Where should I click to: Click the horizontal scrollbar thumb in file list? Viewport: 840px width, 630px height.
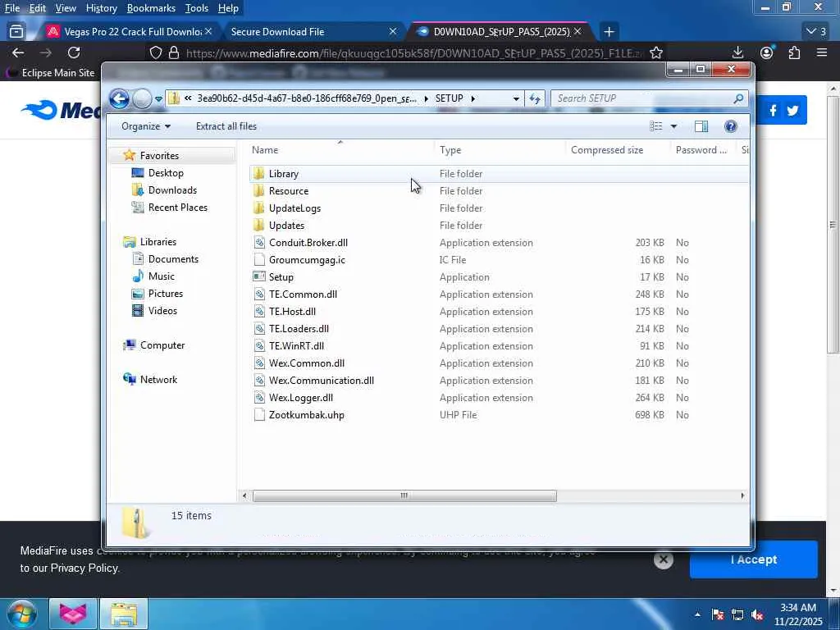404,496
